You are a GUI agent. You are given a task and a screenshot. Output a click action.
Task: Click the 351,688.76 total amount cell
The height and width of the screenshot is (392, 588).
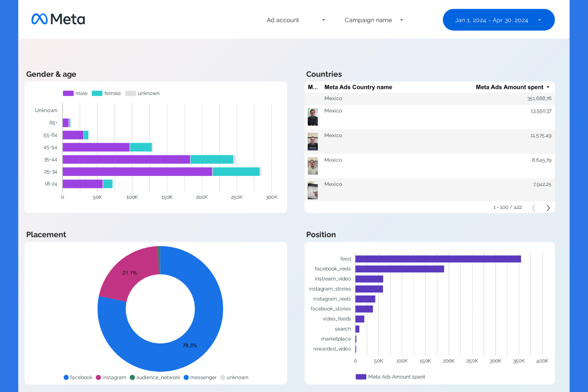(x=539, y=98)
